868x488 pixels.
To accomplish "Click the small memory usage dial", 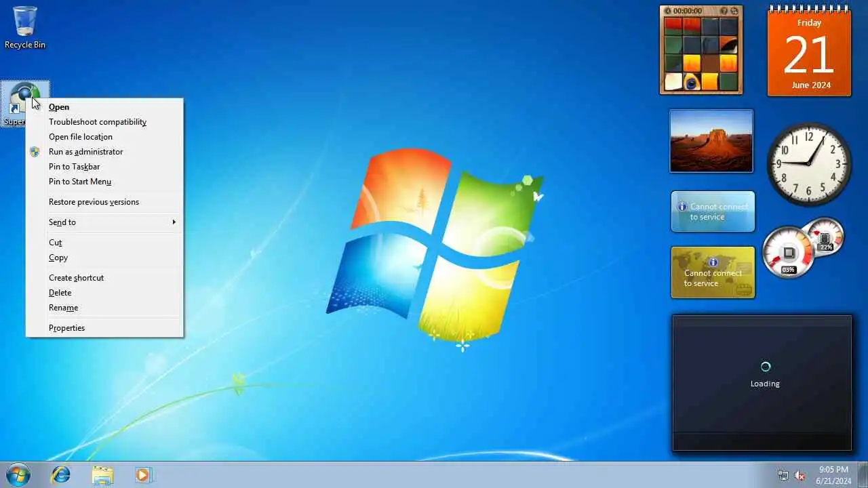I will click(825, 237).
